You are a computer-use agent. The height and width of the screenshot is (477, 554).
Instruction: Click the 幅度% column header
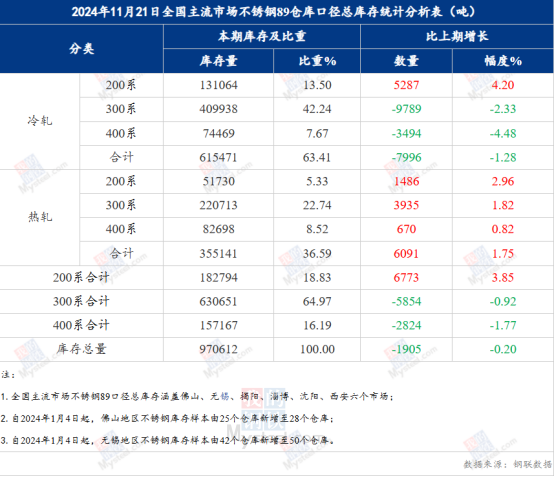point(503,61)
